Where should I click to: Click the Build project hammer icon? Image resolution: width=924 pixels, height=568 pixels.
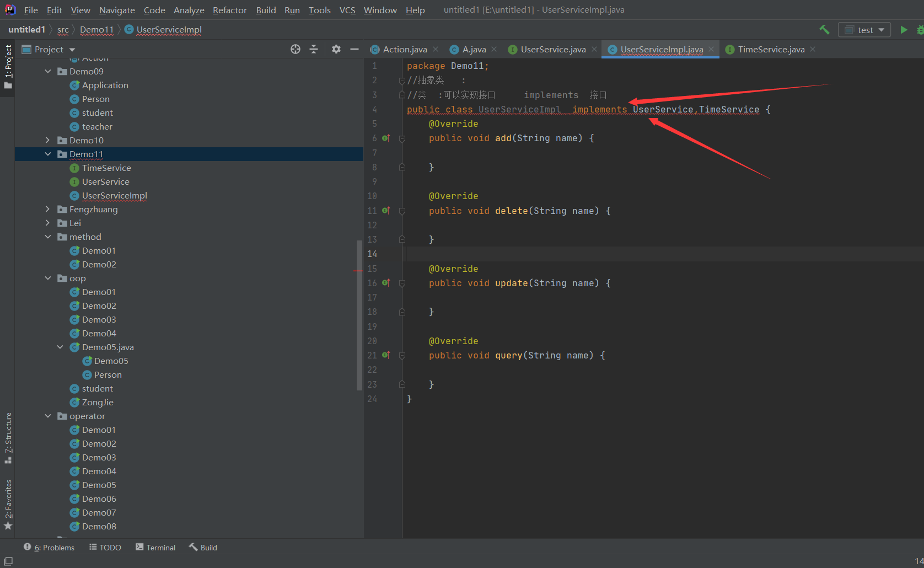click(x=824, y=30)
